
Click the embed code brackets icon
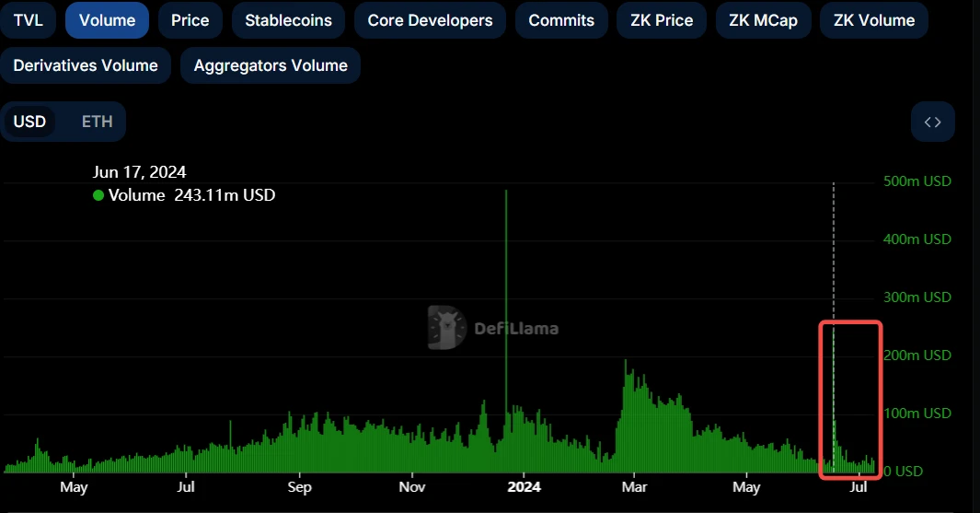pyautogui.click(x=932, y=122)
